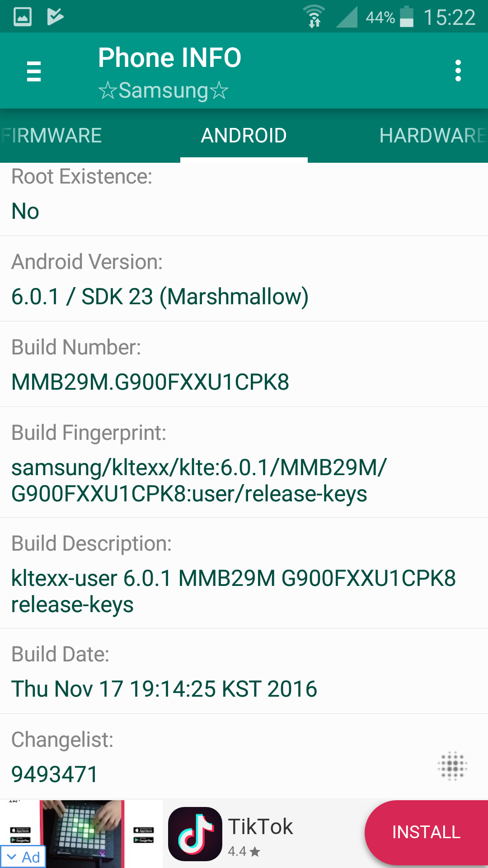Tap the Build Fingerprint entry

[244, 462]
